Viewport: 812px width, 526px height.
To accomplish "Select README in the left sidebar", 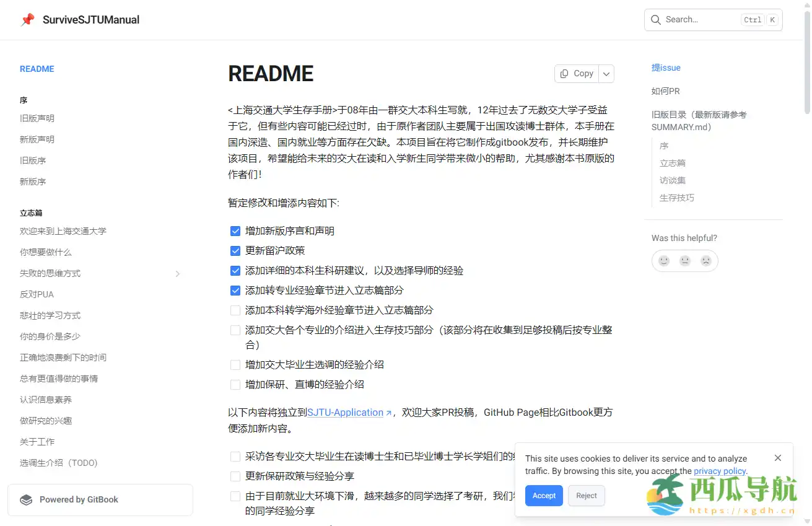I will tap(37, 69).
